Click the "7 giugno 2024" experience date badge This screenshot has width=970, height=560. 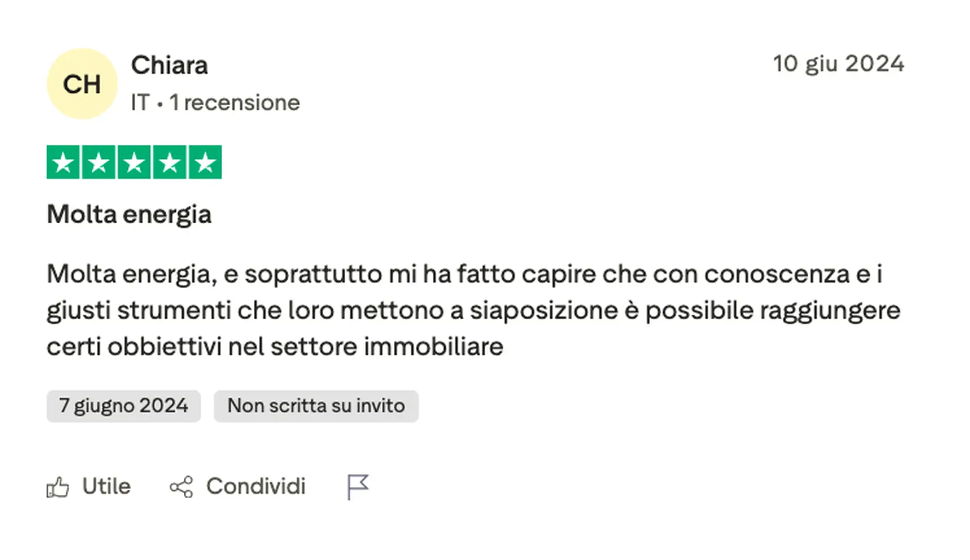(x=124, y=406)
